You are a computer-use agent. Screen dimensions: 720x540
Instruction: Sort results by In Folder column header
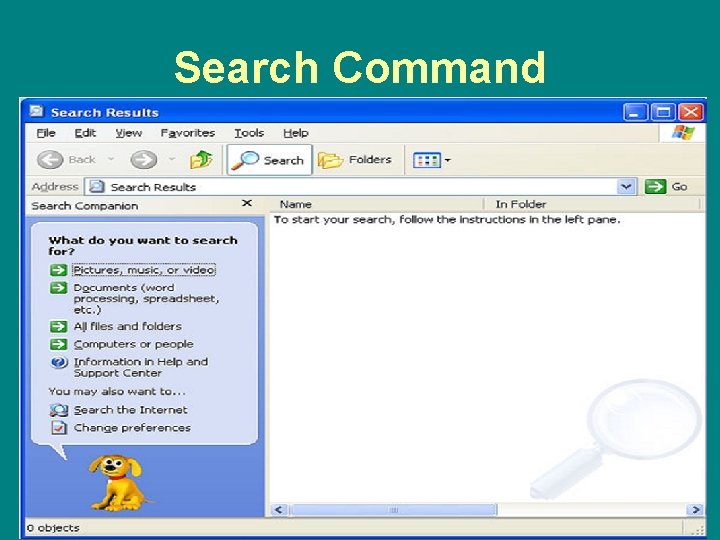click(592, 204)
